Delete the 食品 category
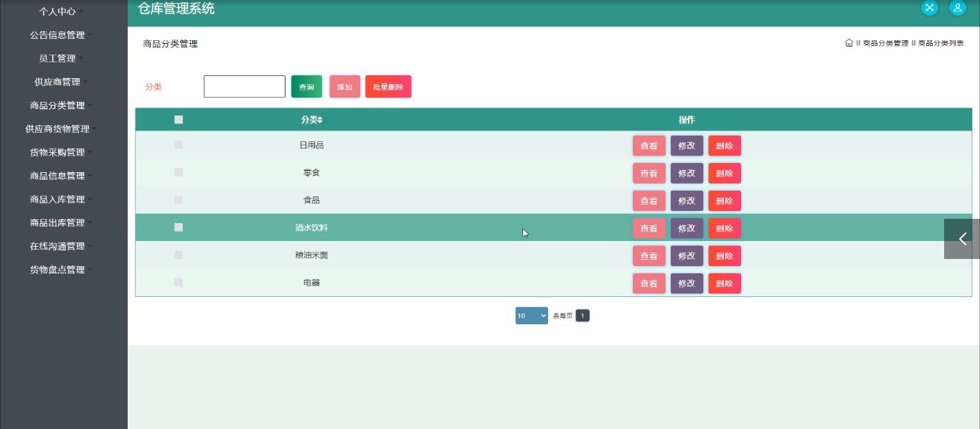 [x=725, y=201]
